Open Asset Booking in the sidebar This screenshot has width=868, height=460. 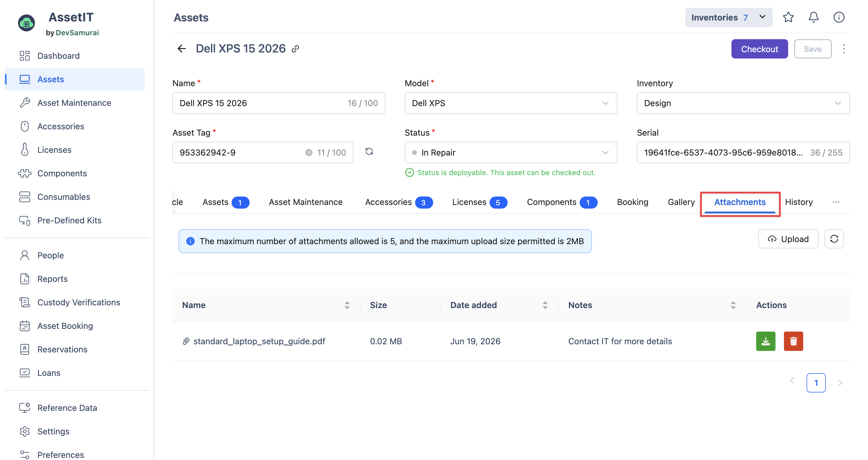coord(75,326)
